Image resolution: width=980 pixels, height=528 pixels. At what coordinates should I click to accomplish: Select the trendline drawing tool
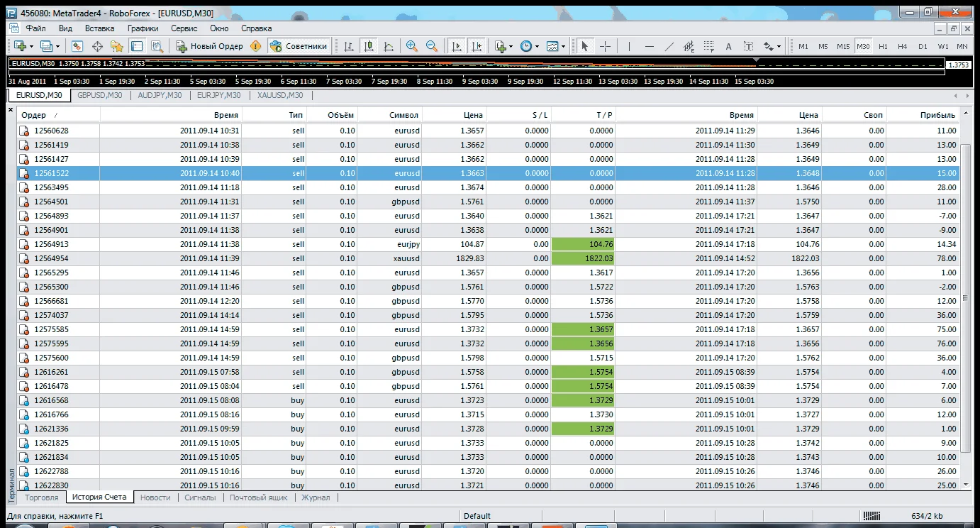coord(669,46)
